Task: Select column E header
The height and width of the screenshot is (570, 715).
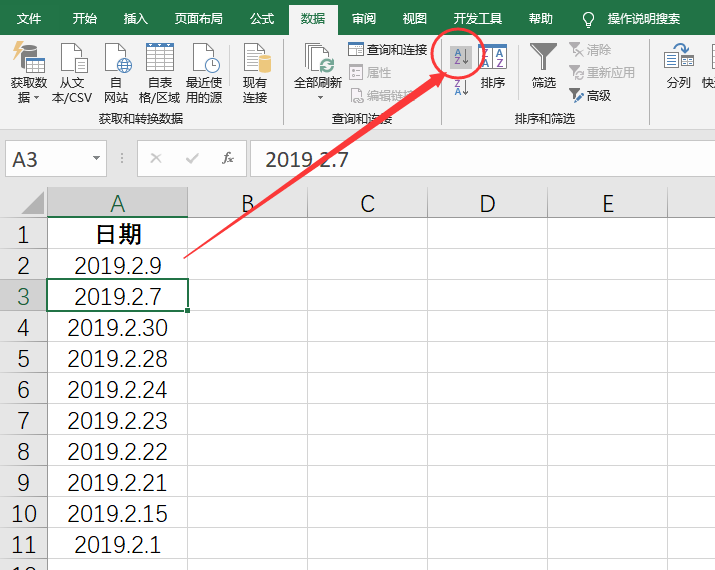Action: [x=607, y=202]
